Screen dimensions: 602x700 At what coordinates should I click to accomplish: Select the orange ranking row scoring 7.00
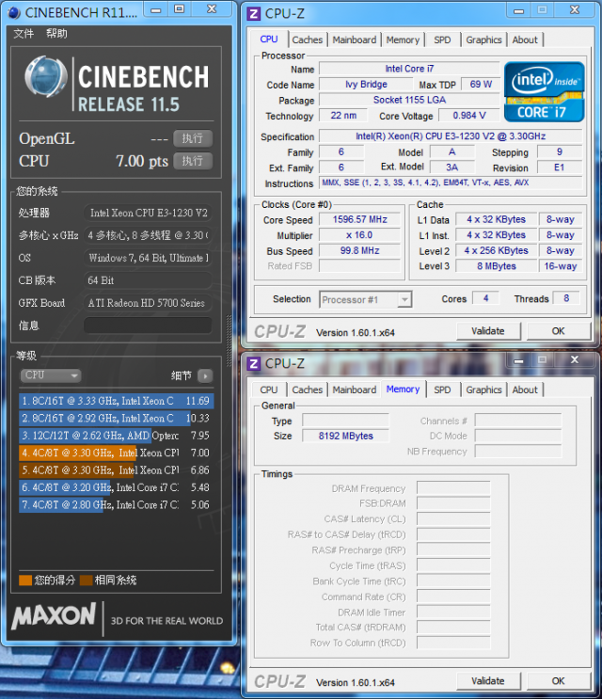116,453
